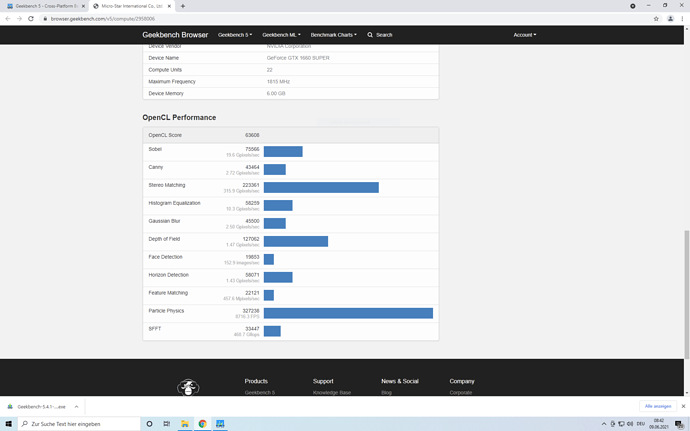Show hidden tray icons chevron
This screenshot has height=431, width=690.
(x=604, y=424)
